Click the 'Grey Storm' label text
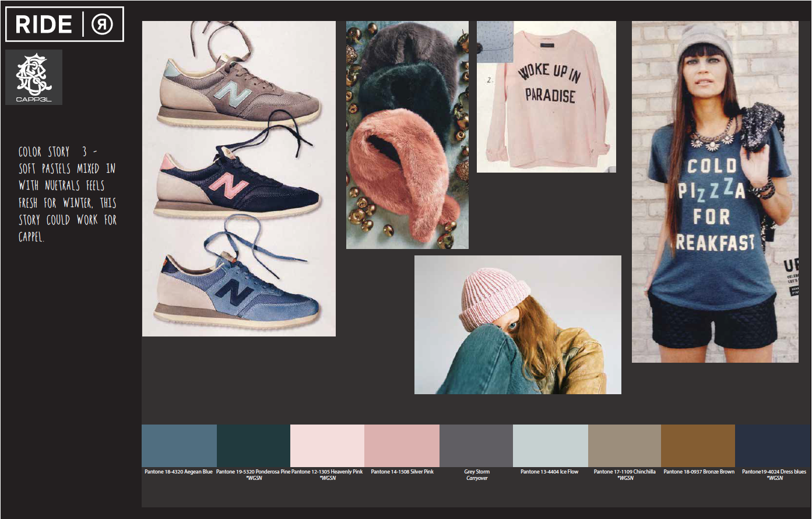The width and height of the screenshot is (812, 519). click(477, 472)
